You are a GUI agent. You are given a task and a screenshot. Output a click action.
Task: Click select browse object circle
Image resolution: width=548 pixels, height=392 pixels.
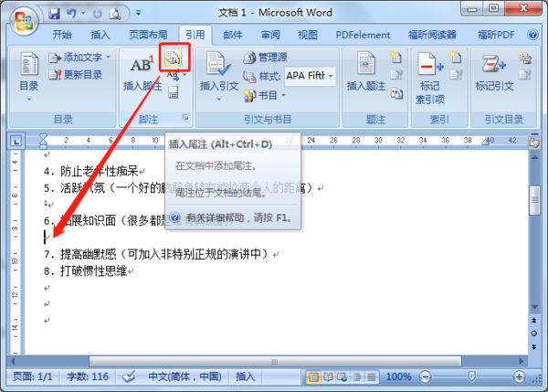pyautogui.click(x=534, y=334)
